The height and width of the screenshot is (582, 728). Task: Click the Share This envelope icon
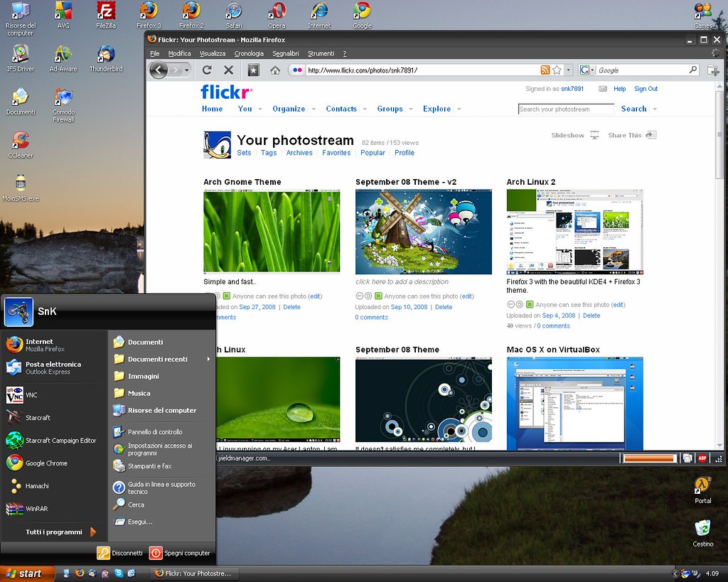[x=653, y=135]
